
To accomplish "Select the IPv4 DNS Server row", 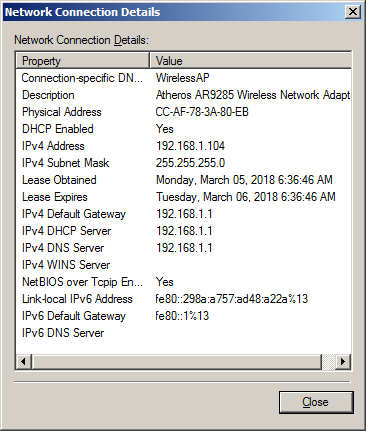I will pyautogui.click(x=183, y=248).
